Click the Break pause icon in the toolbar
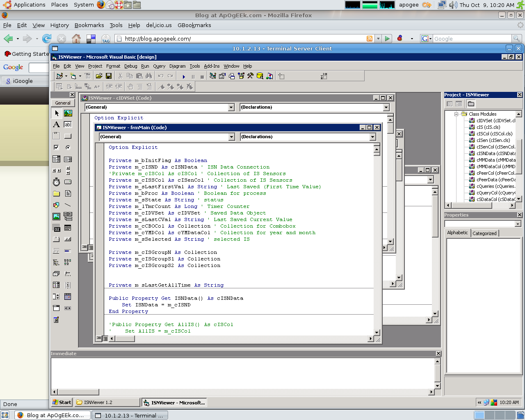 point(193,76)
